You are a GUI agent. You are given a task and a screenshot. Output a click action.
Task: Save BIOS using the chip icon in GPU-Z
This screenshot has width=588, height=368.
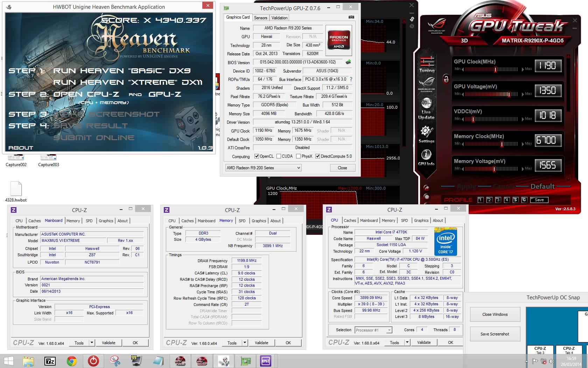pyautogui.click(x=348, y=62)
